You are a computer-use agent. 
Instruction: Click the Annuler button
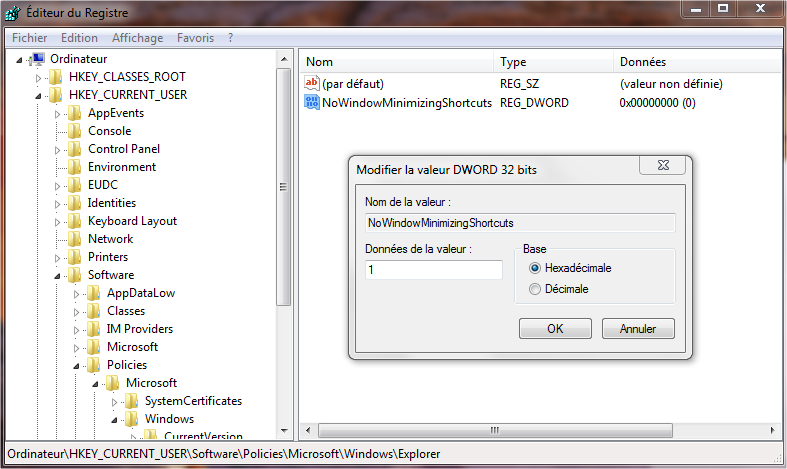638,329
